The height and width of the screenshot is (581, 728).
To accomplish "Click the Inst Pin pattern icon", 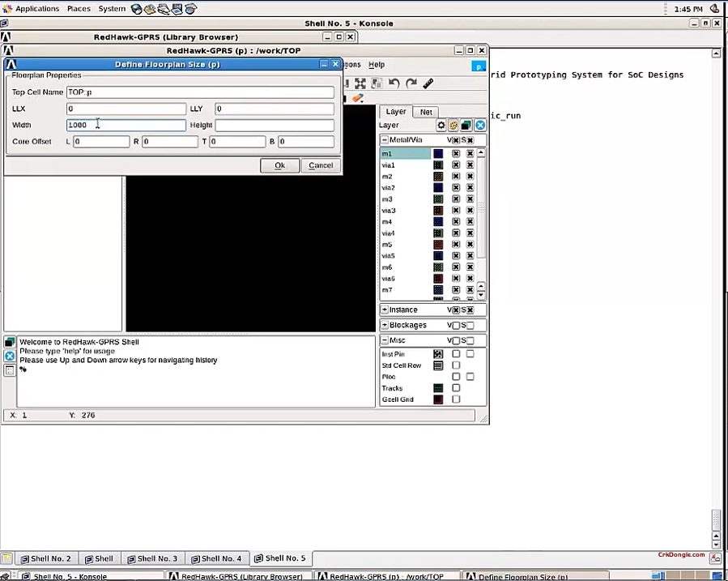I will (x=438, y=354).
